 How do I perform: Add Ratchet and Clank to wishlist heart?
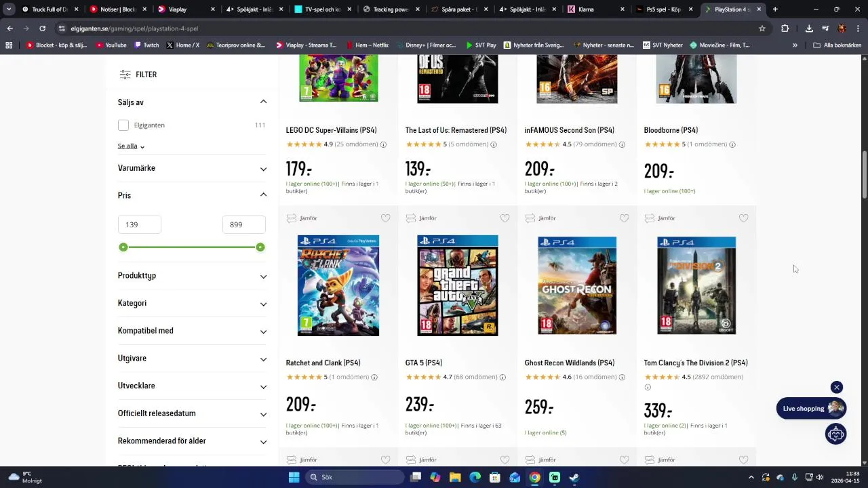385,218
